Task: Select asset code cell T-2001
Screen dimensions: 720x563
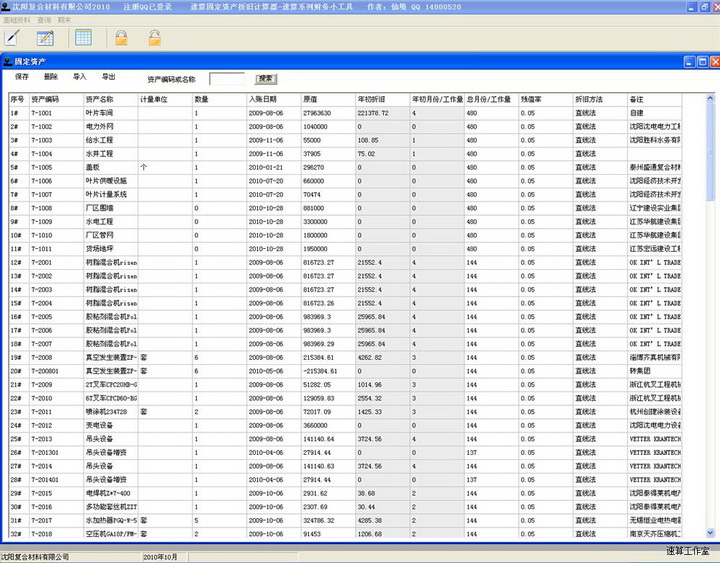Action: pyautogui.click(x=56, y=262)
